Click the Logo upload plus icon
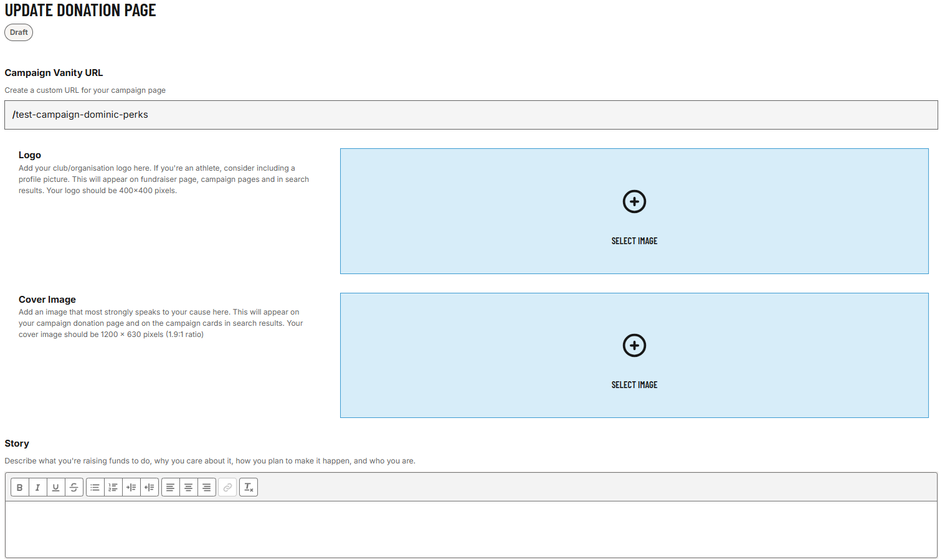Image resolution: width=945 pixels, height=560 pixels. pyautogui.click(x=634, y=201)
